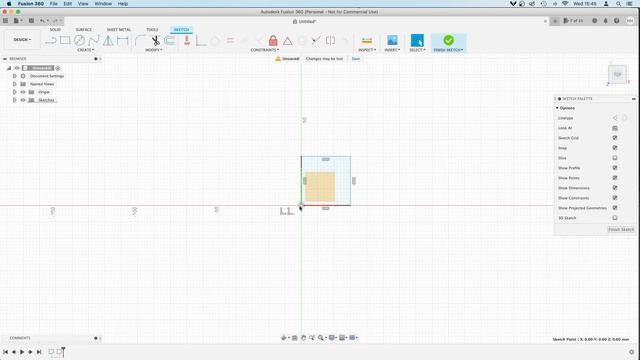Open the Create dropdown menu

pos(85,50)
